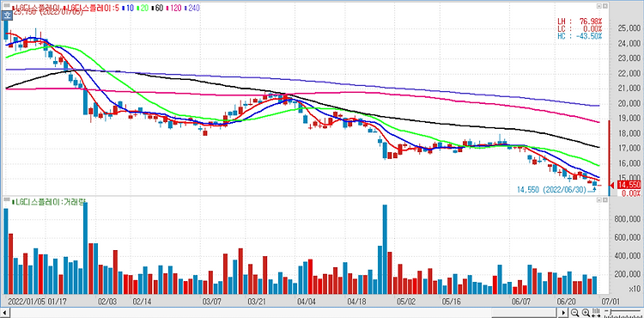
Task: Click the tallest blue volume bar near 05/02
Action: point(385,249)
